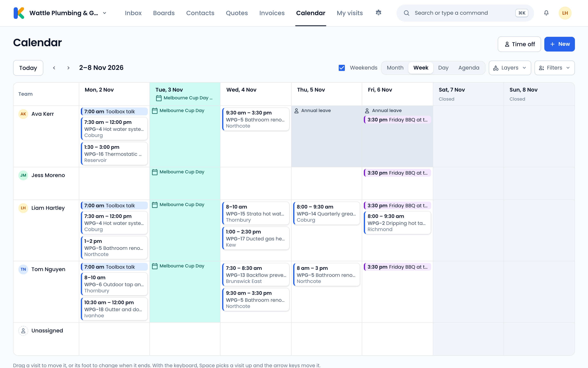Switch to Day view
The height and width of the screenshot is (368, 588).
[443, 68]
